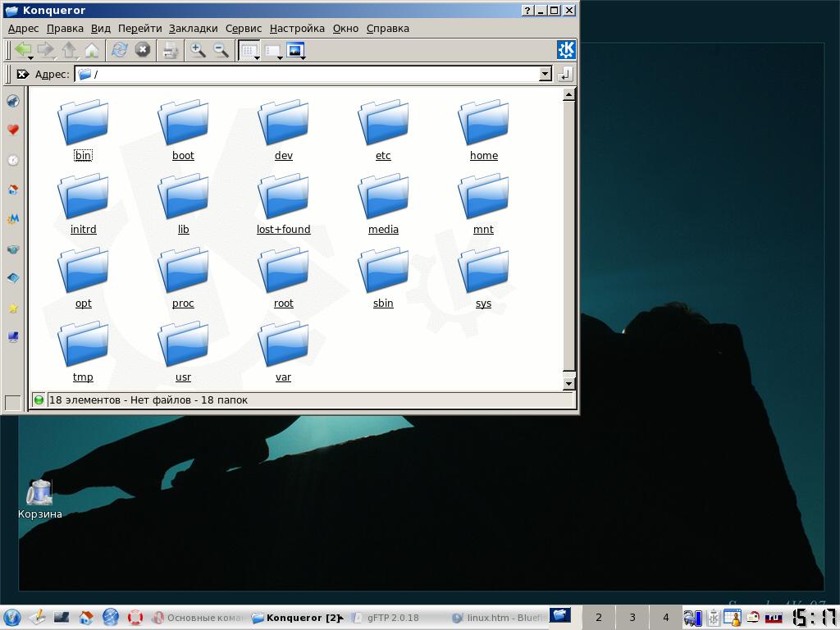This screenshot has width=840, height=630.
Task: Click the digital clock in the panel
Action: pos(815,617)
